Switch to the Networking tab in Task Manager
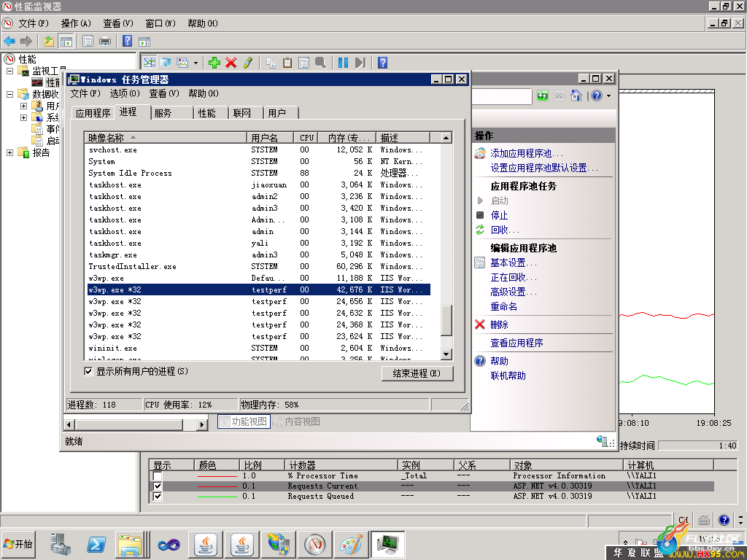 point(246,113)
